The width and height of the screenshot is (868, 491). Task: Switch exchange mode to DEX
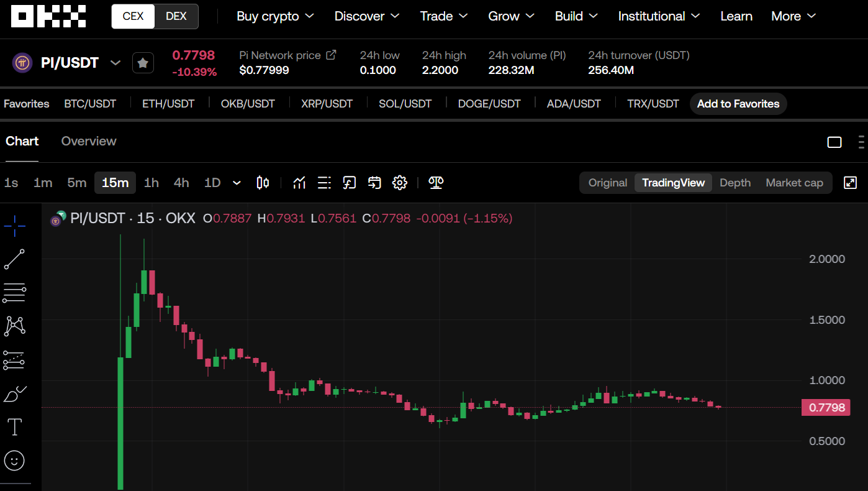click(176, 16)
